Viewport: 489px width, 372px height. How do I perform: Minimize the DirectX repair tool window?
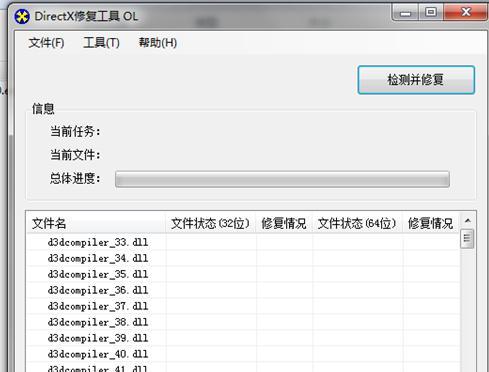[x=406, y=13]
